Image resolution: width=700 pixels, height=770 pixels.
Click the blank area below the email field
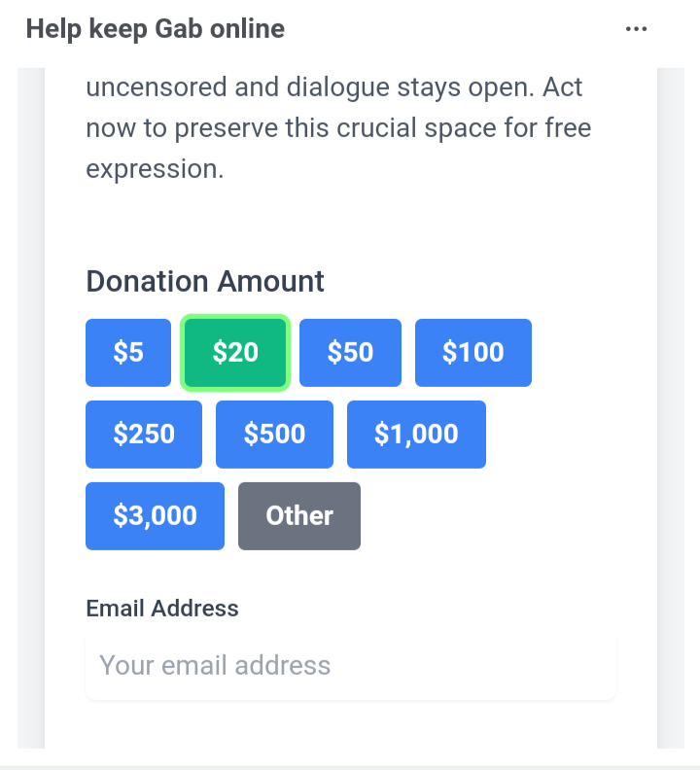[x=350, y=724]
